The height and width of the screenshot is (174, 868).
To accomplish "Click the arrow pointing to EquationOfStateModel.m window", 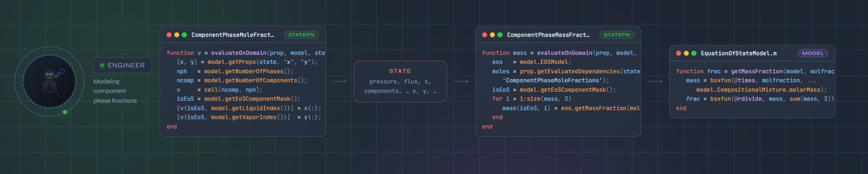I will click(x=655, y=81).
